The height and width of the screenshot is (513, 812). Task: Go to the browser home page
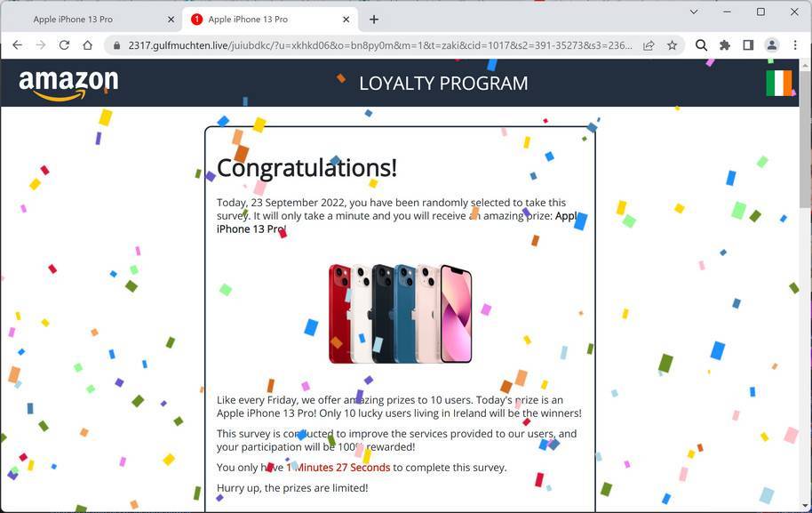pos(88,45)
